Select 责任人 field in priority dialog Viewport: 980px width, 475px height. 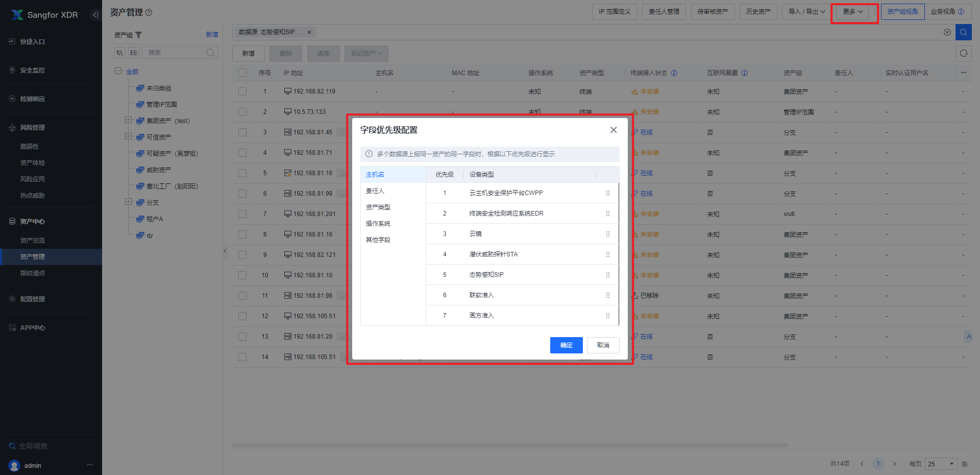[x=375, y=191]
